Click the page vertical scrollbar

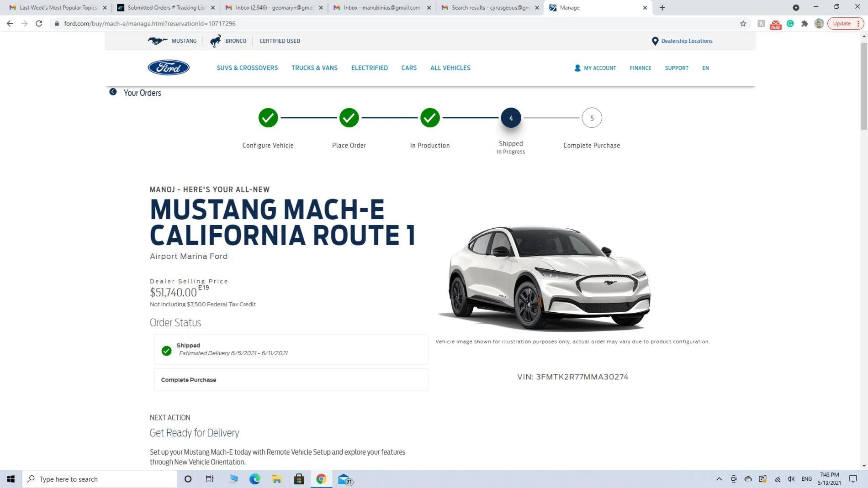click(x=863, y=87)
